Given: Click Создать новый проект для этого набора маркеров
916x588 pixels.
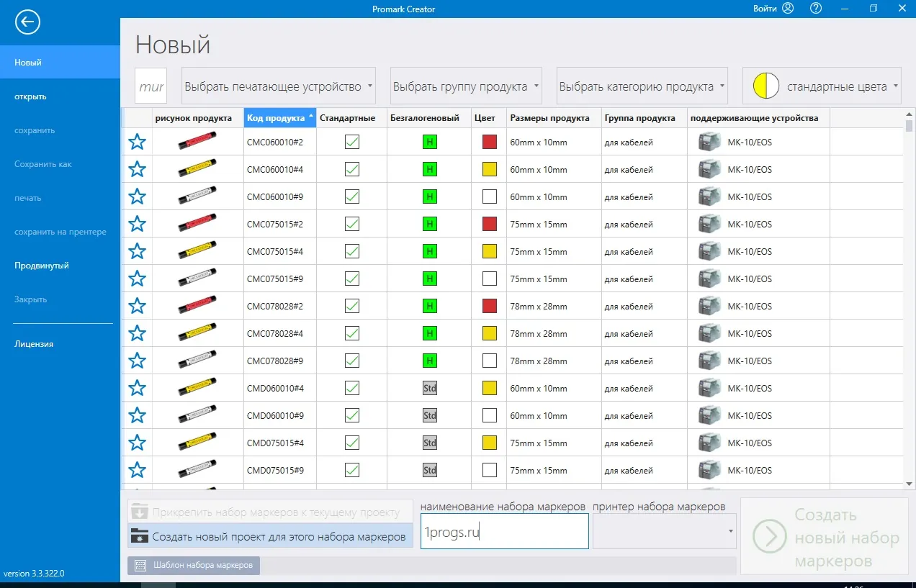Looking at the screenshot, I should (x=271, y=536).
